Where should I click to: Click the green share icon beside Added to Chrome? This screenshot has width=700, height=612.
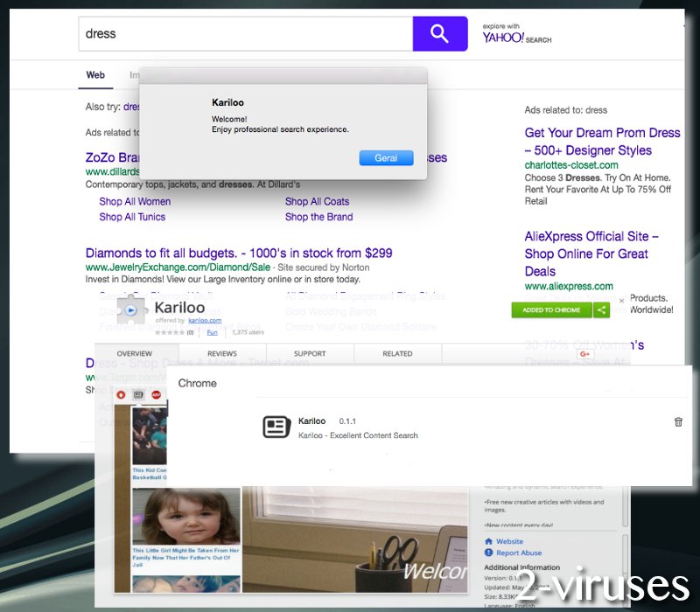tap(602, 309)
